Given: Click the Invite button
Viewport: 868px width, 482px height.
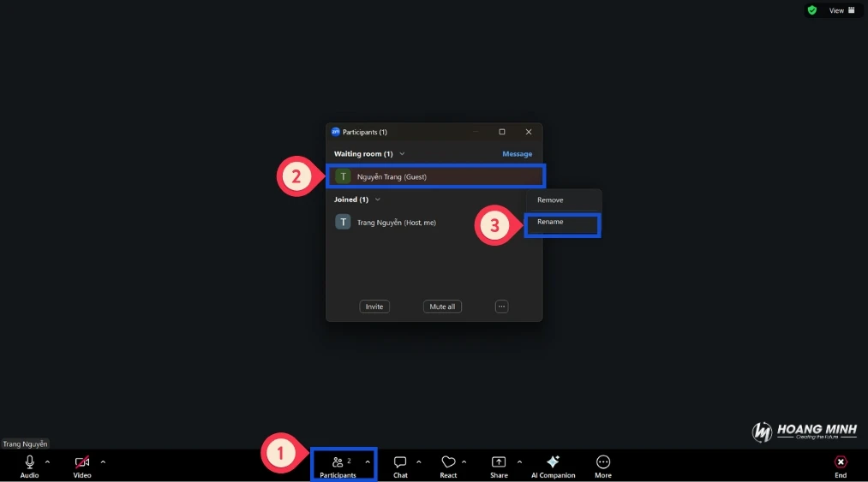Looking at the screenshot, I should pos(374,306).
